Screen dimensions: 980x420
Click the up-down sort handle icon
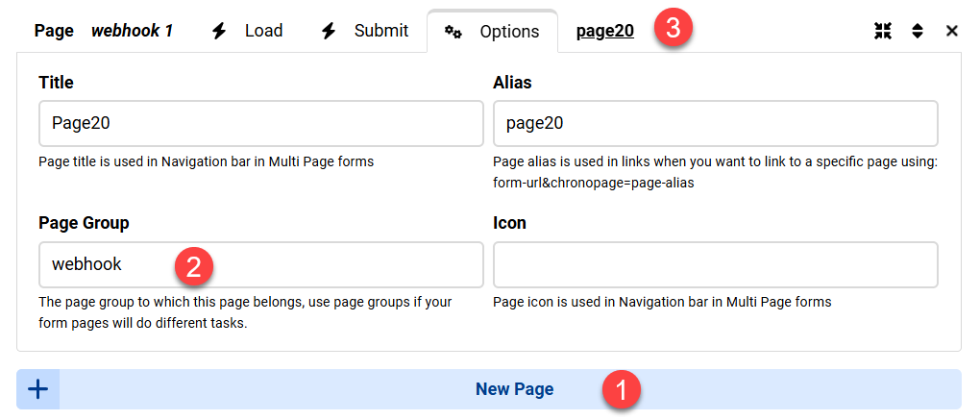(918, 32)
